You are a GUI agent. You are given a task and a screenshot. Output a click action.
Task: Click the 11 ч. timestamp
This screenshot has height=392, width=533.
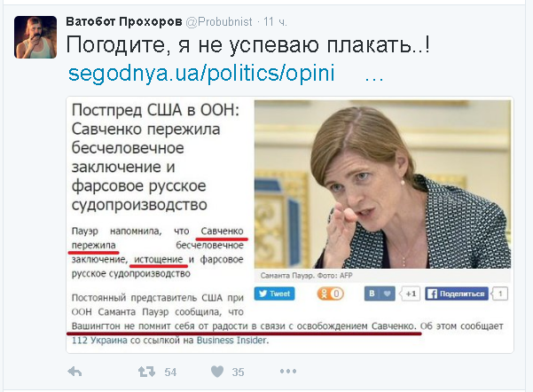pos(275,22)
